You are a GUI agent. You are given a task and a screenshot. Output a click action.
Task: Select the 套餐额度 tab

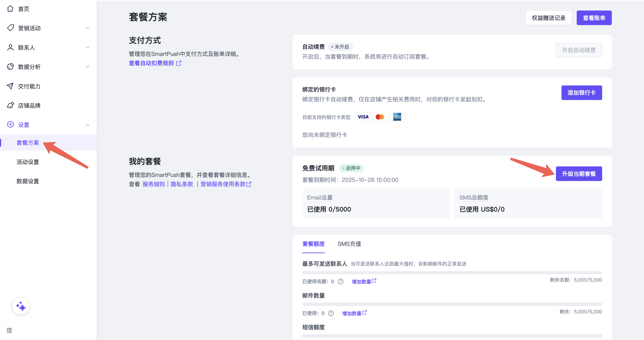[x=314, y=244]
